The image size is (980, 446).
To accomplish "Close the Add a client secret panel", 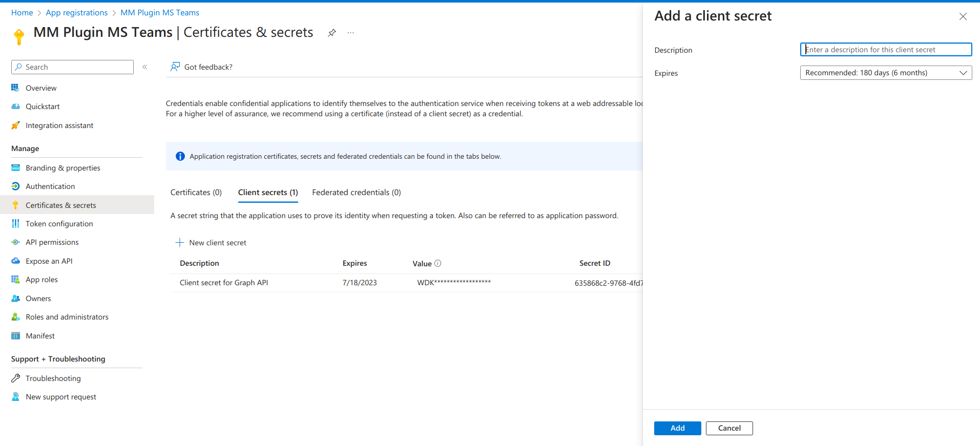I will (963, 16).
